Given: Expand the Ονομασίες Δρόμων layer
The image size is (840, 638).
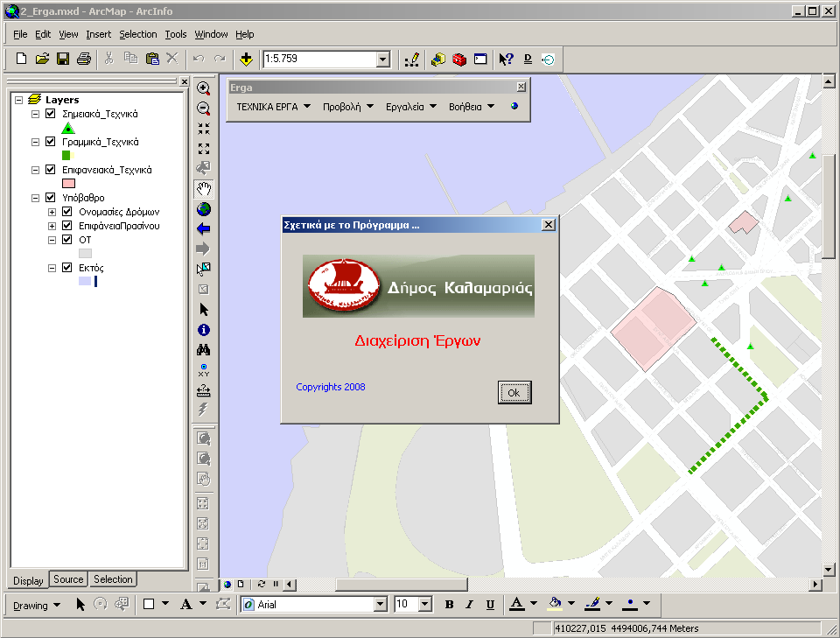Looking at the screenshot, I should point(52,212).
